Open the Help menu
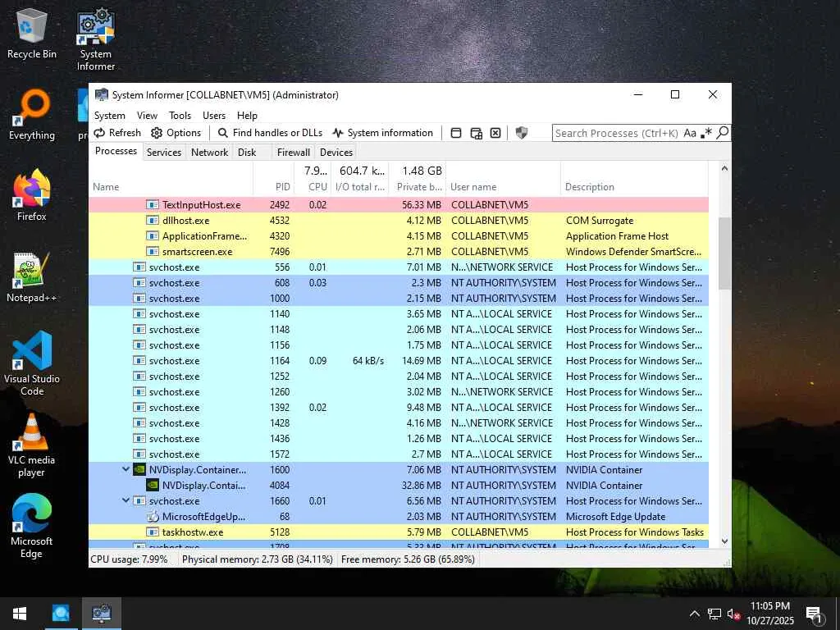 point(247,115)
